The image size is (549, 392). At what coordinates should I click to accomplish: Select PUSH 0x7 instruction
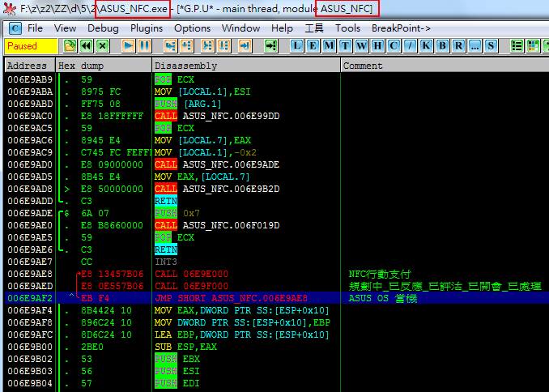[x=177, y=213]
